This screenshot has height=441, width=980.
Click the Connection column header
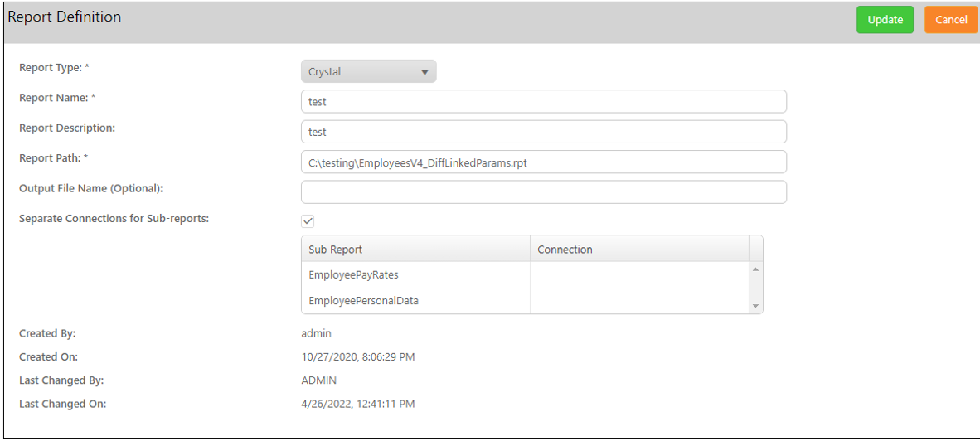coord(640,250)
